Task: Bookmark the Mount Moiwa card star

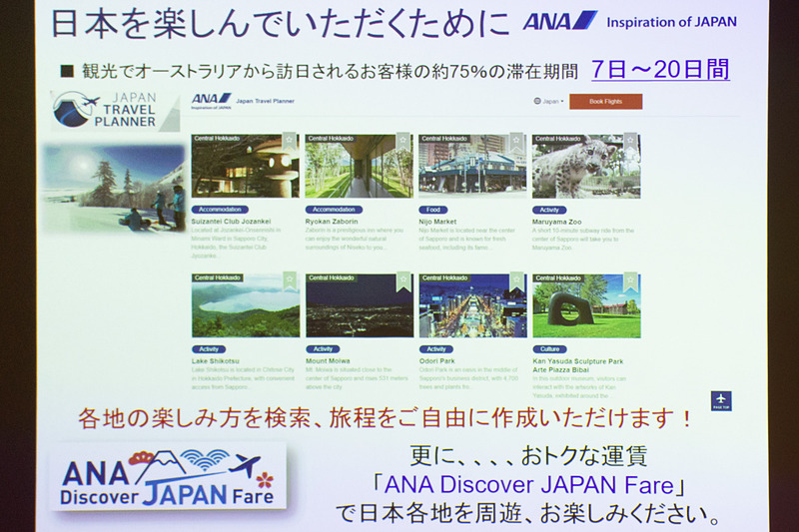Action: (x=403, y=279)
